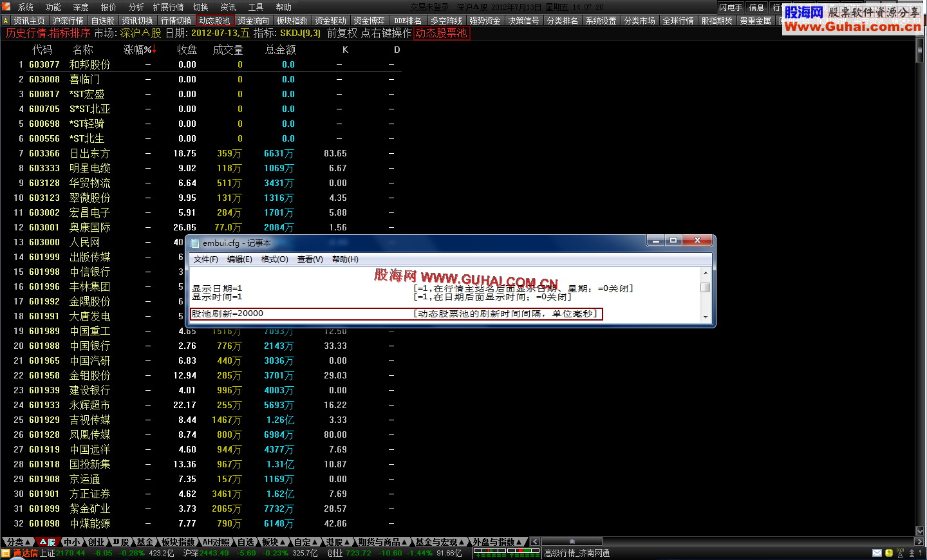927x560 pixels.
Task: Expand the 港股 bottom tab dropdown
Action: tap(338, 542)
